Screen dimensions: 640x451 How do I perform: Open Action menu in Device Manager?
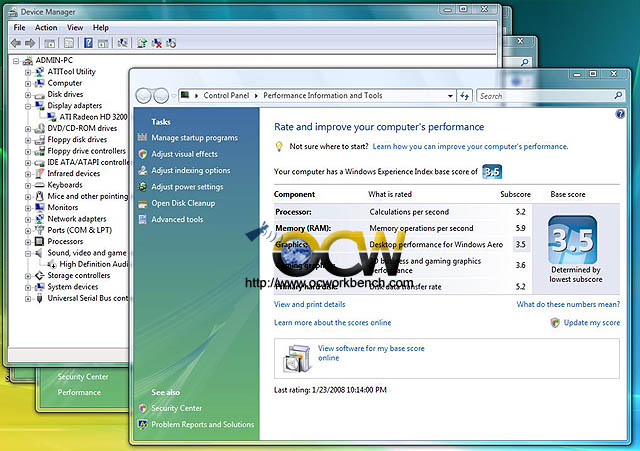click(46, 27)
